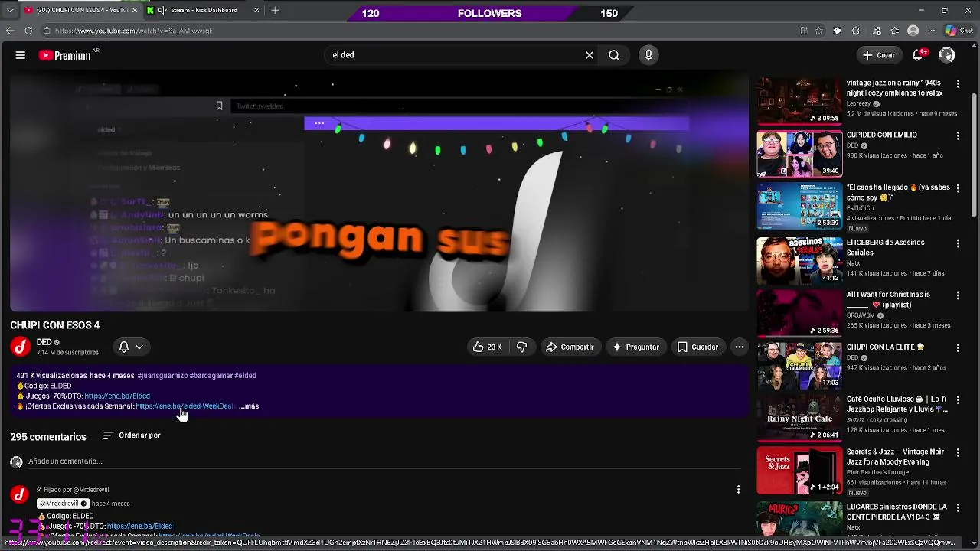
Task: Click the Añade un comentario field
Action: 383,461
